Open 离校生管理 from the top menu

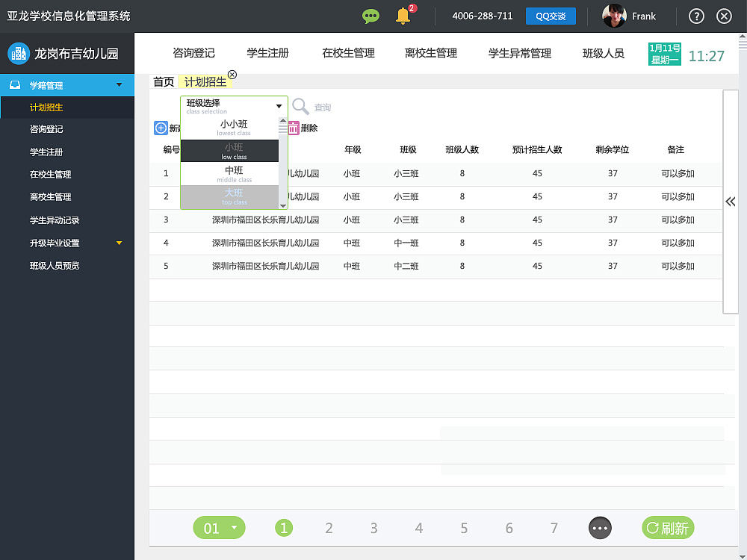[430, 53]
